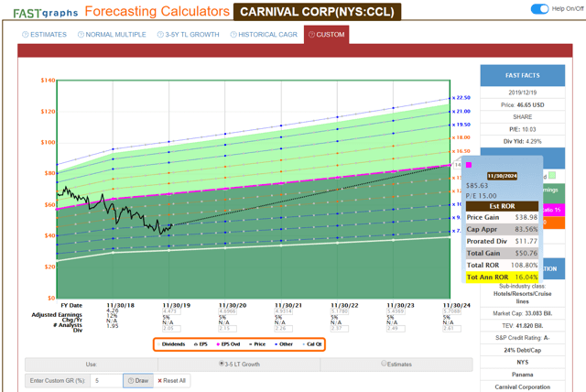Click the x 21.00 multiple label

tap(461, 112)
